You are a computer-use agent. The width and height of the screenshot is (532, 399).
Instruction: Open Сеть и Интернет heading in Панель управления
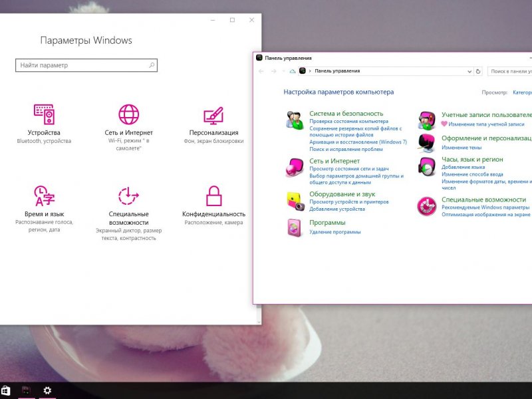click(334, 161)
